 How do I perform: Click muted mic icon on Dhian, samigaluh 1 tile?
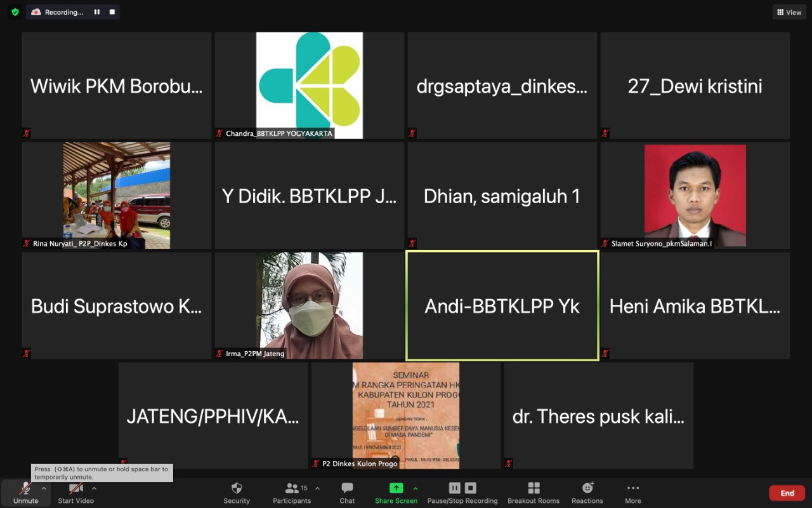412,243
